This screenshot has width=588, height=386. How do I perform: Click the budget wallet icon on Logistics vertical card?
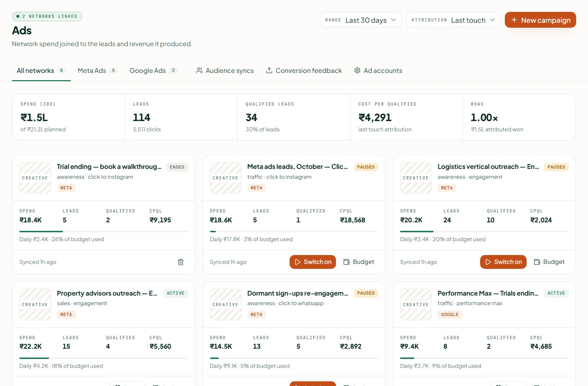(x=537, y=262)
